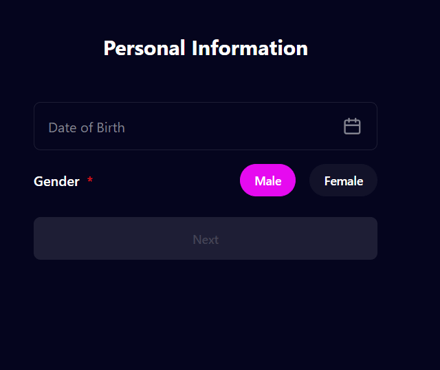Open the calendar date picker icon

point(352,126)
